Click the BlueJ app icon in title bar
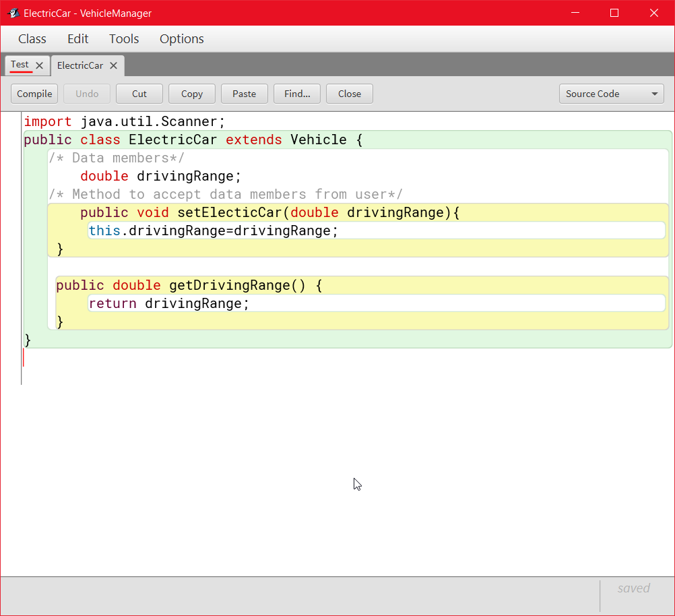The image size is (675, 616). coord(13,13)
